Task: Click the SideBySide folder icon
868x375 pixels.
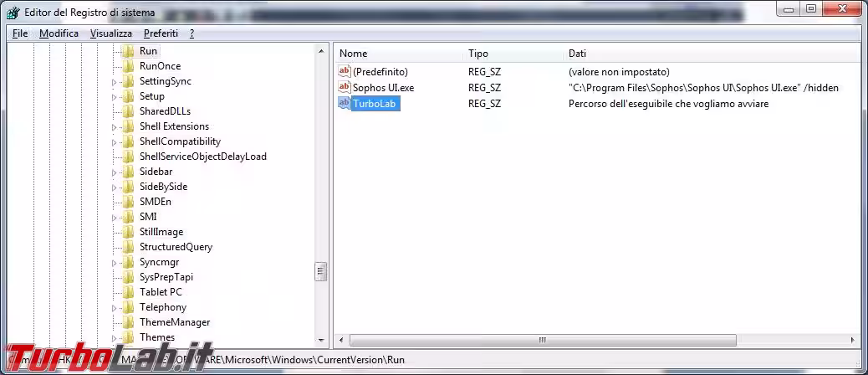Action: 129,187
